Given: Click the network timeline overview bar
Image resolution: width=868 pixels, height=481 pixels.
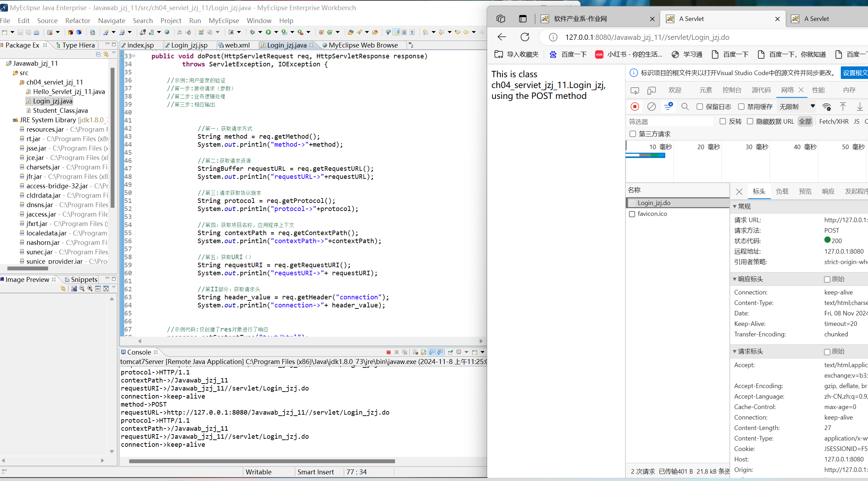Looking at the screenshot, I should [646, 155].
